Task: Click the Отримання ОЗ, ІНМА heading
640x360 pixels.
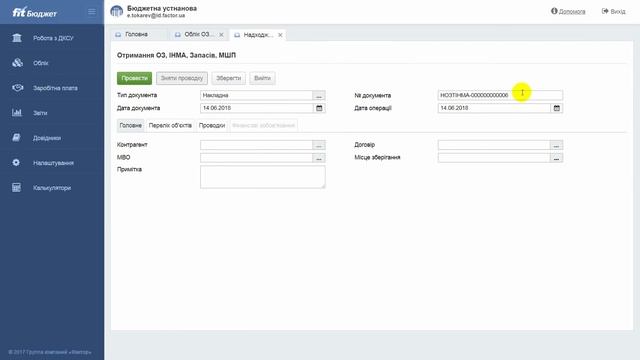Action: (176, 55)
